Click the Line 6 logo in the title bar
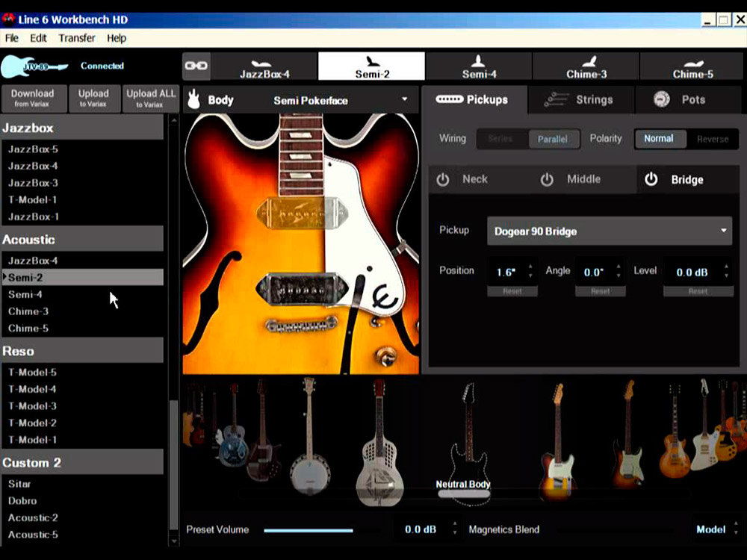 coord(8,19)
